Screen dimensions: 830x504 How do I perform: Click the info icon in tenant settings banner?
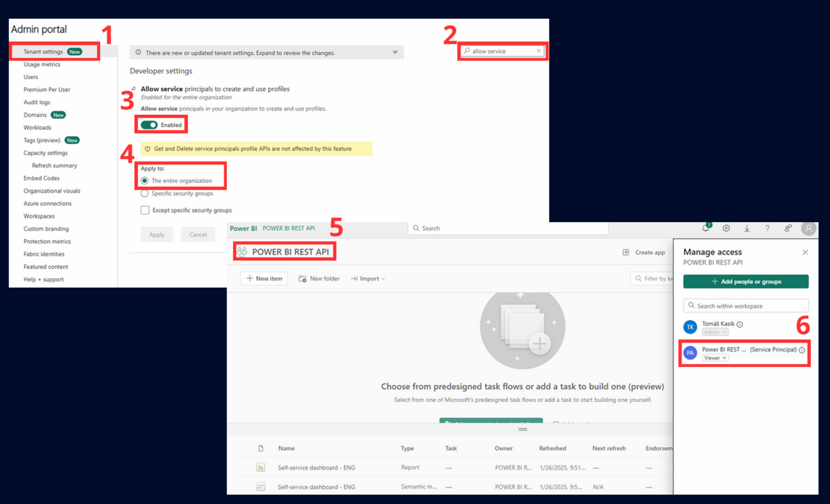pos(138,53)
